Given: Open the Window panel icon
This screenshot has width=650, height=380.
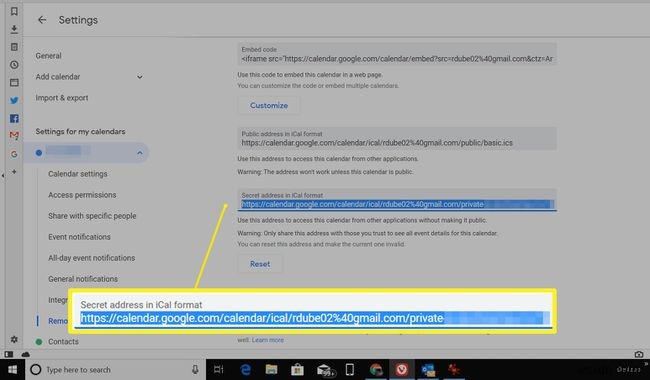Looking at the screenshot, I should [x=14, y=82].
